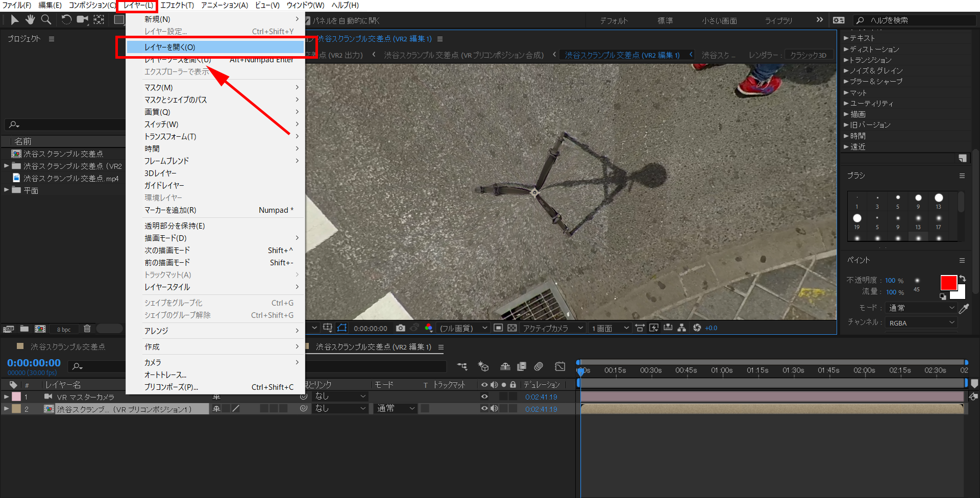
Task: Select the Unified Camera tool
Action: 82,20
